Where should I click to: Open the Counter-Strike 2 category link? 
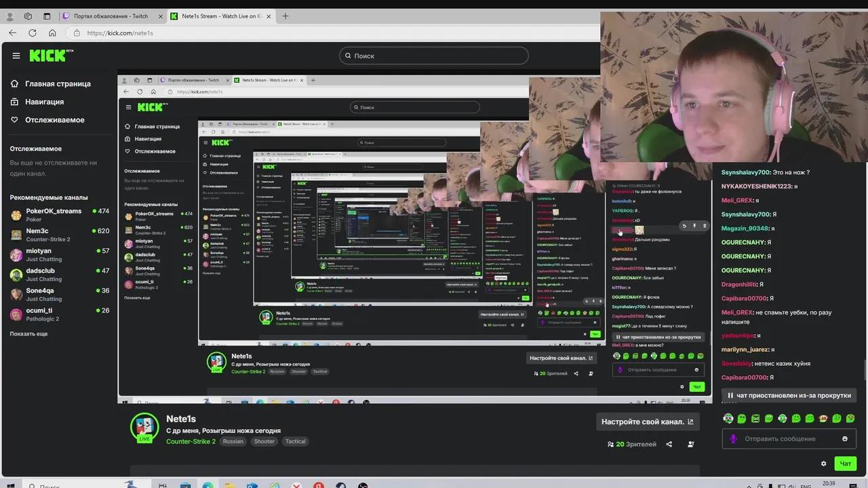[x=191, y=441]
